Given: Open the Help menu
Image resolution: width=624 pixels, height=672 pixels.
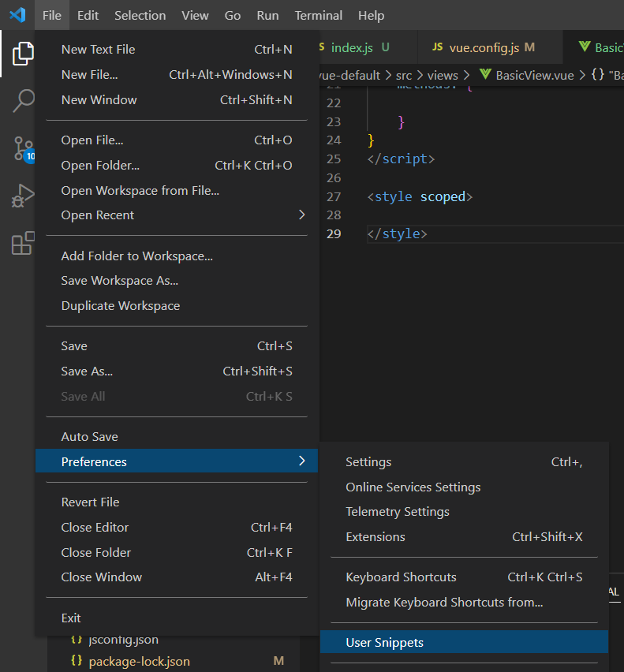Looking at the screenshot, I should coord(371,16).
